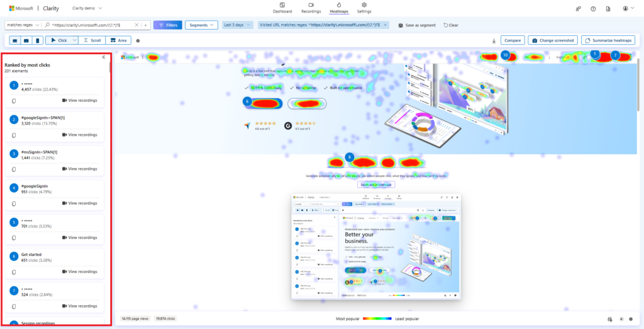Click the popularity color gradient legend
644x329 pixels.
(x=377, y=319)
